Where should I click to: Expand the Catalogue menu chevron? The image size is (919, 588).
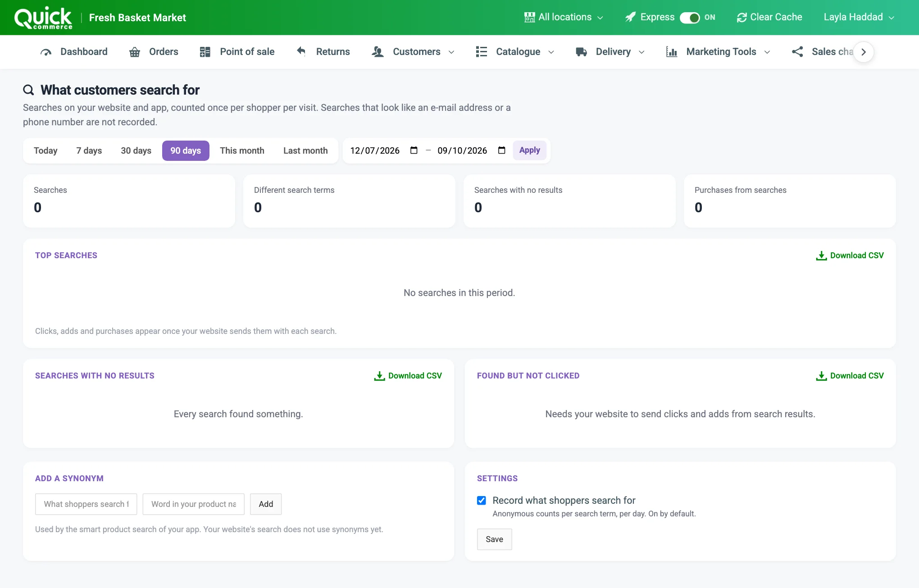click(x=551, y=52)
